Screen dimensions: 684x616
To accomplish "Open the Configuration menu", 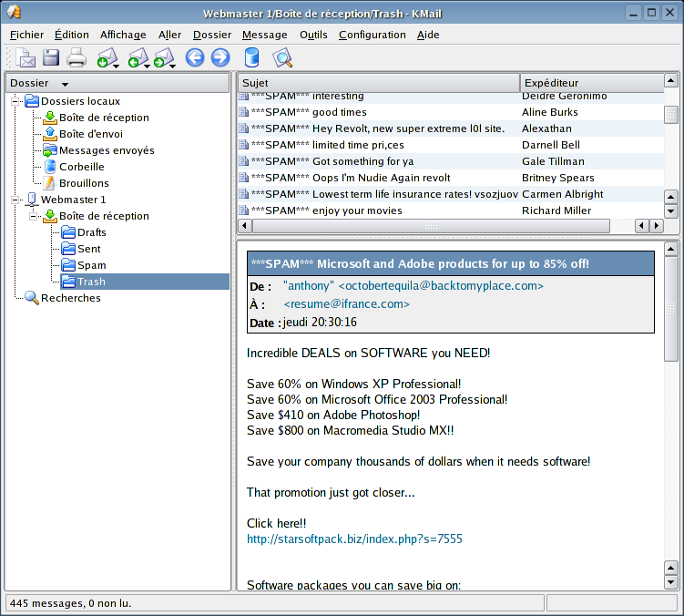I will coord(372,35).
